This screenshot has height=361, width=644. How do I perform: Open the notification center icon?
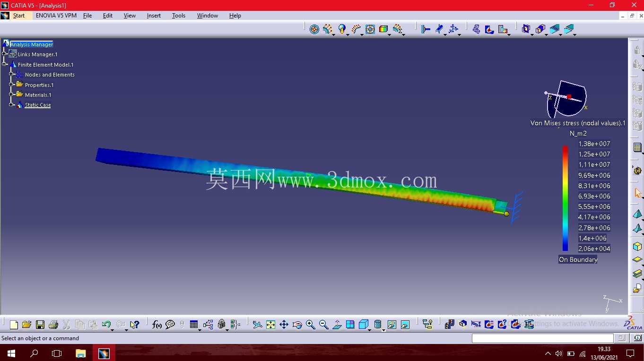tap(630, 353)
